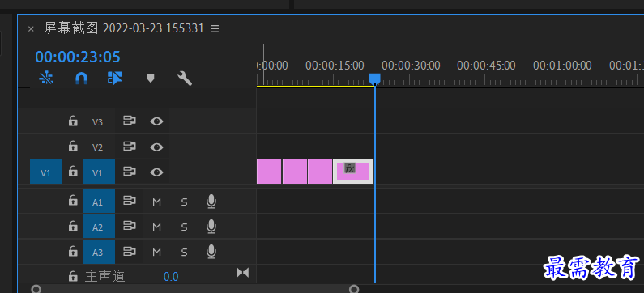Screen dimensions: 644x293
Task: Click the timeline horizontal scroll bar
Action: [195, 289]
